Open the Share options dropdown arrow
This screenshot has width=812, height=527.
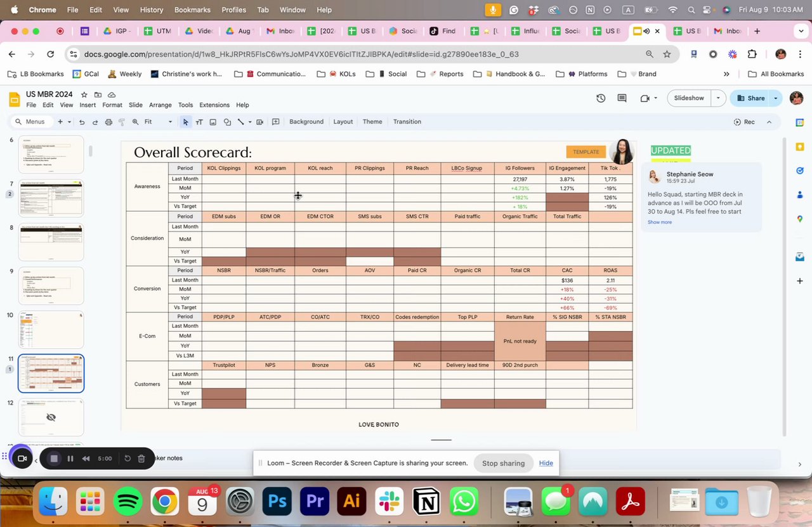[x=775, y=98]
